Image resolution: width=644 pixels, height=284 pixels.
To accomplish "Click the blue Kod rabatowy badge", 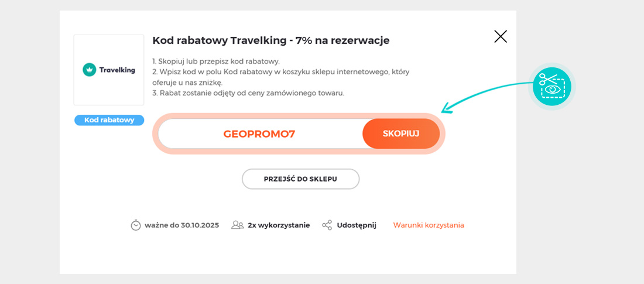I will [109, 120].
